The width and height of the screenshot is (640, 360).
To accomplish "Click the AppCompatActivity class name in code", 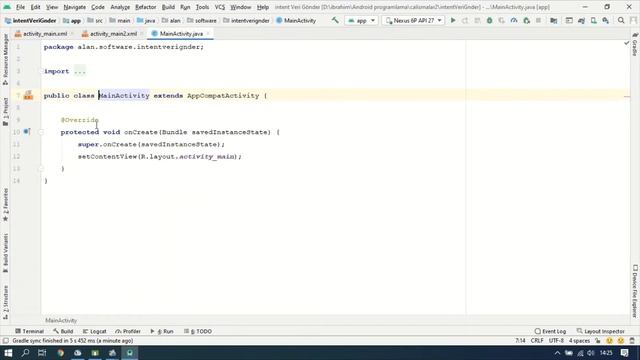I will pos(223,96).
